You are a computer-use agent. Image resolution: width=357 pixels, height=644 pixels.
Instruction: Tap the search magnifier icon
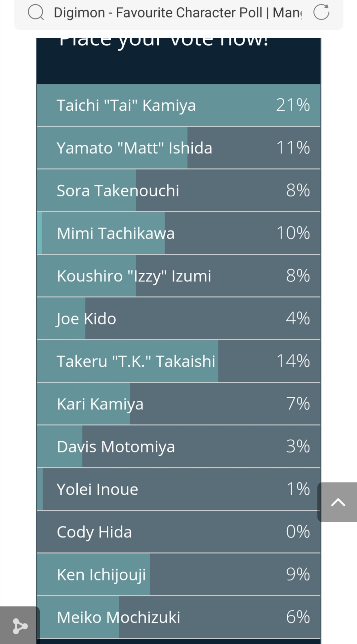[36, 13]
